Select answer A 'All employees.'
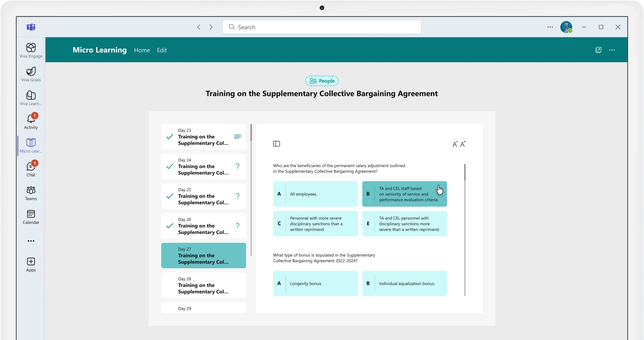The width and height of the screenshot is (644, 340). 315,194
